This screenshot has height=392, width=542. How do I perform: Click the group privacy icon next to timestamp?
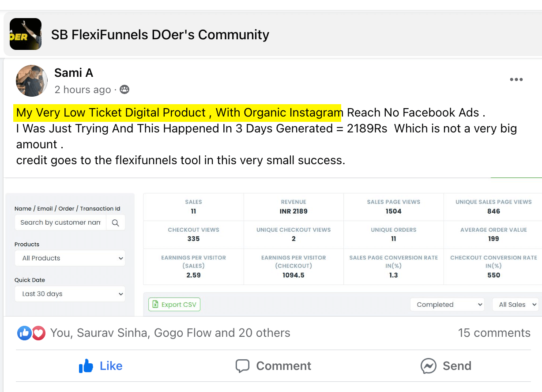pos(124,90)
